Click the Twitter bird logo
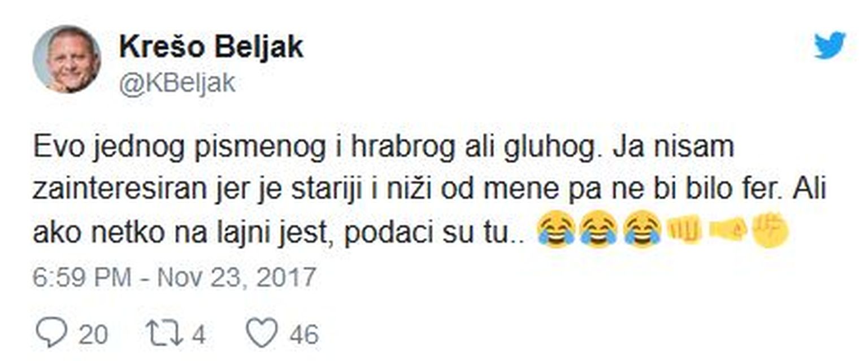Screen dimensions: 868x361 [x=830, y=45]
